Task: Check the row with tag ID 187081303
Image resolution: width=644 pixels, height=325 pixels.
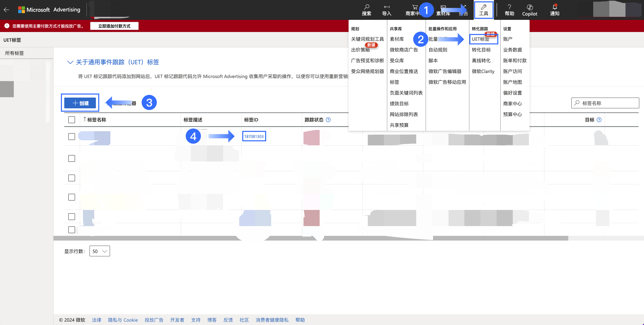Action: pos(72,137)
